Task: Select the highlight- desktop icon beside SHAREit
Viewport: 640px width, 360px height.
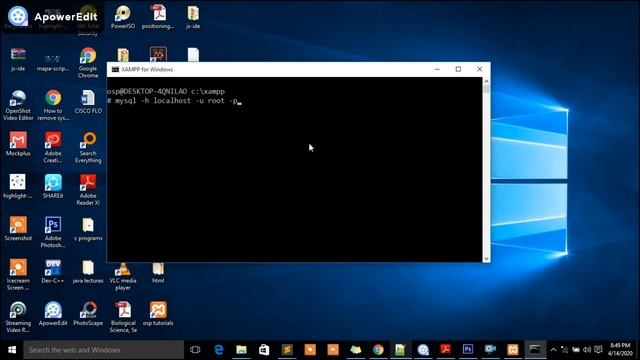Action: tap(18, 187)
